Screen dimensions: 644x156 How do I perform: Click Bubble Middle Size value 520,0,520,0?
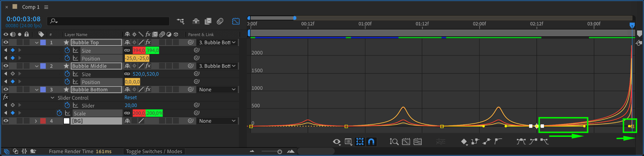pyautogui.click(x=146, y=74)
